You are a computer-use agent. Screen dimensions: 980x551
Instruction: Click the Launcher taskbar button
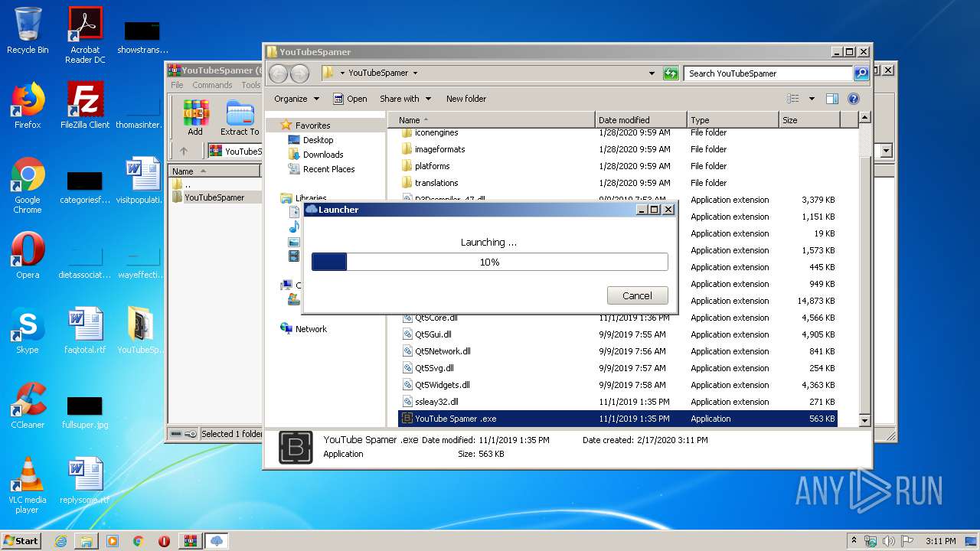point(217,541)
